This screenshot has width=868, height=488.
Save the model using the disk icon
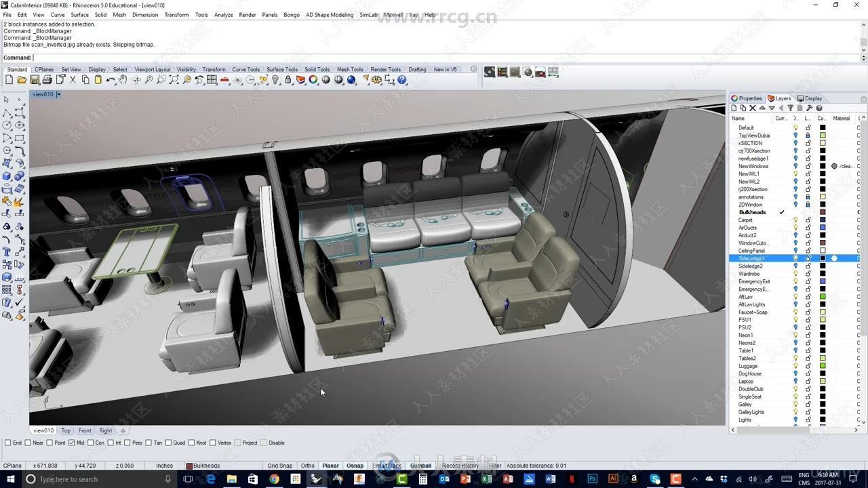pyautogui.click(x=34, y=80)
